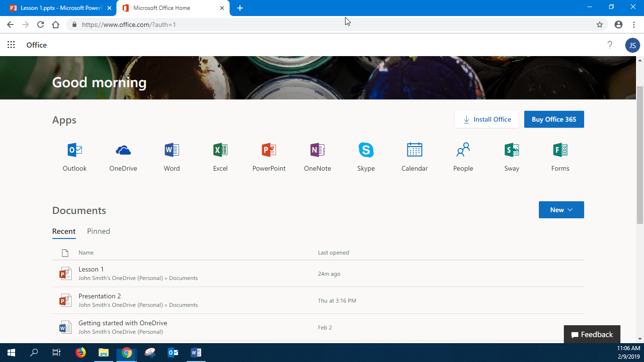
Task: Bookmark this page with the star
Action: tap(600, 25)
